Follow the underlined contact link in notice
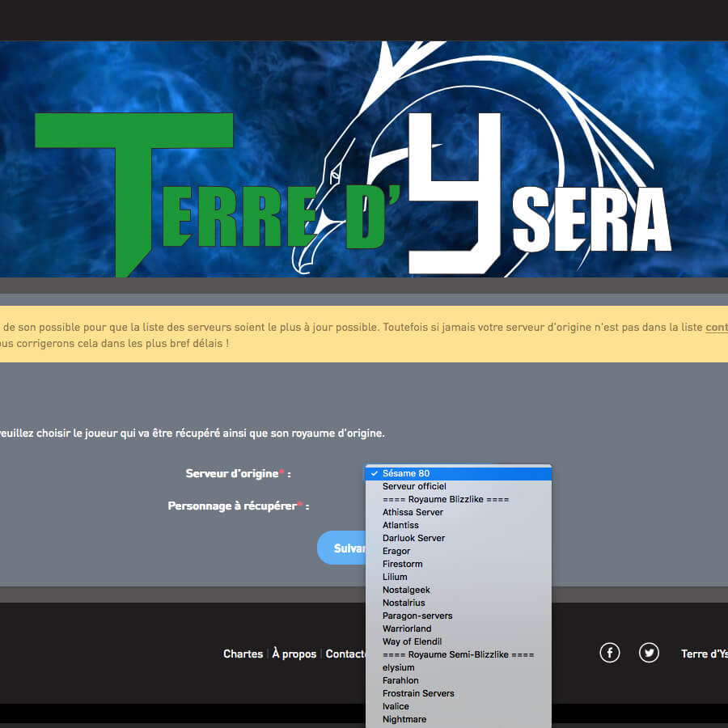728x728 pixels. pos(717,328)
